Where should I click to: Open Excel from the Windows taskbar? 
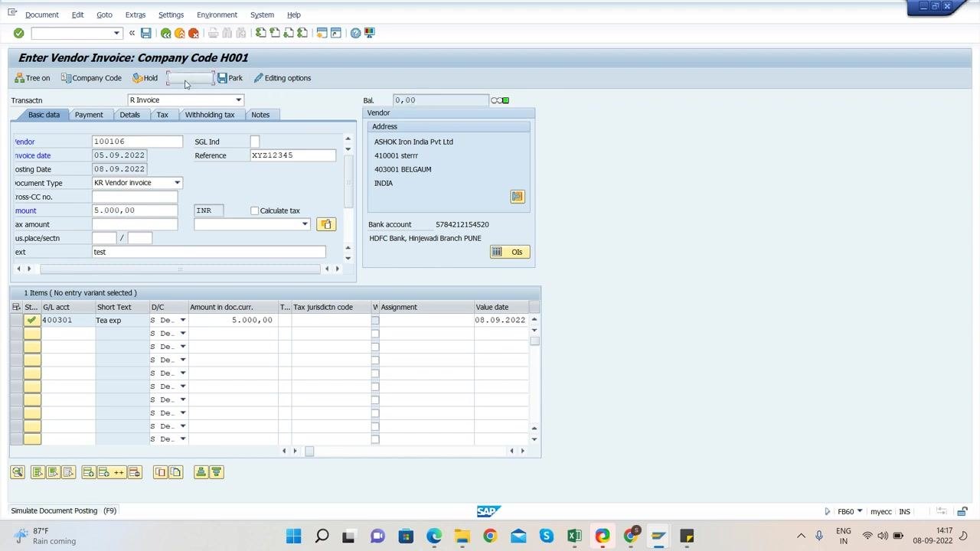[x=574, y=536]
